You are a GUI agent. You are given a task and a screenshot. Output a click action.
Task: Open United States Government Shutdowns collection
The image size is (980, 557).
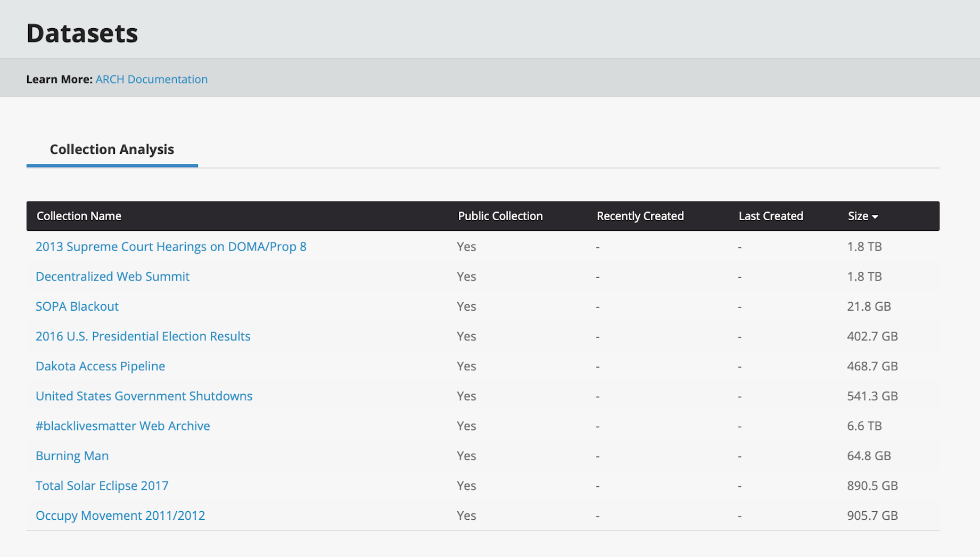(x=144, y=396)
